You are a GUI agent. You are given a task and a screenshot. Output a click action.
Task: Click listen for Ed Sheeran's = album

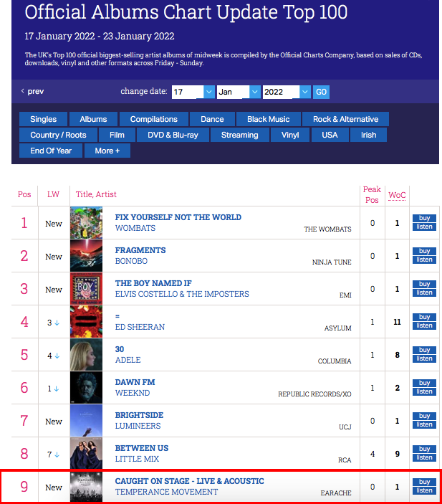(424, 326)
